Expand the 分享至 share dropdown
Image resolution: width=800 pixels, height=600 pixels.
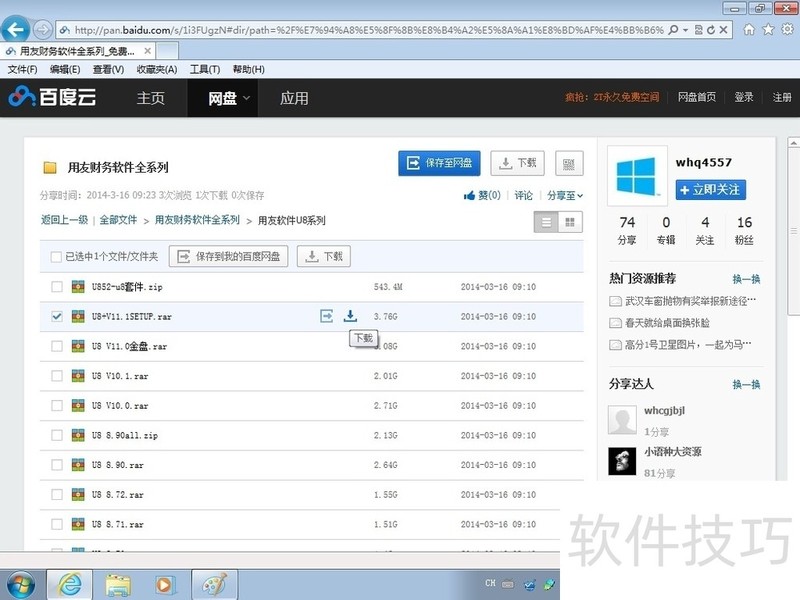565,196
